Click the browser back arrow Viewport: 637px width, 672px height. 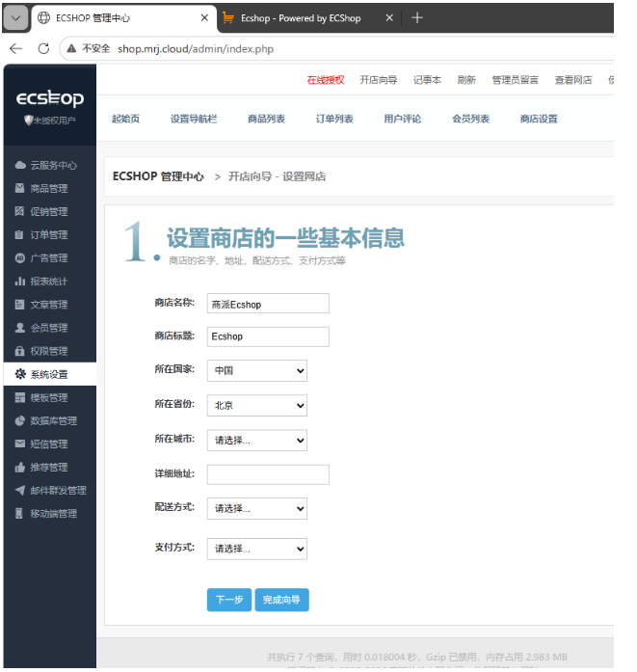[15, 48]
